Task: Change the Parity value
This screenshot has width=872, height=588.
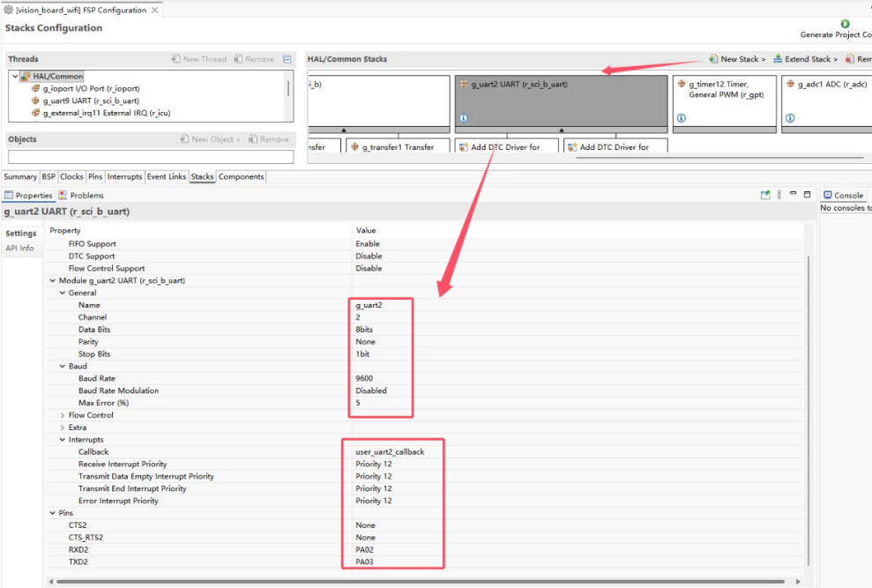Action: (x=365, y=341)
